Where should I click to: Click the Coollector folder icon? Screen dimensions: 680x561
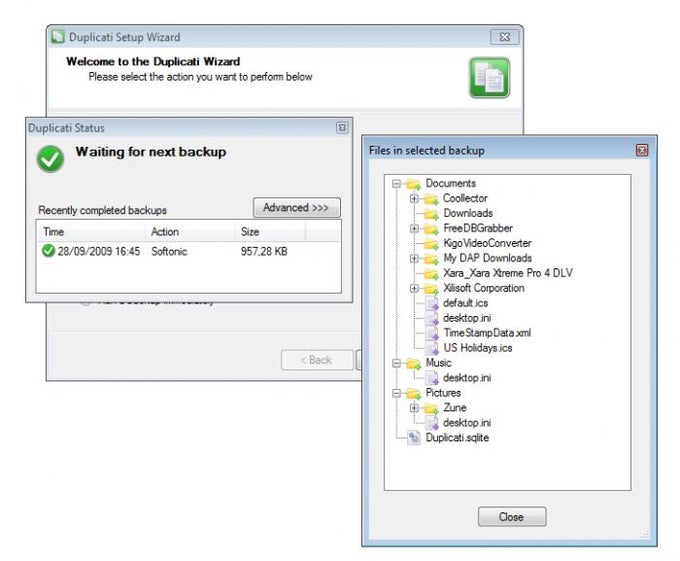pyautogui.click(x=431, y=199)
